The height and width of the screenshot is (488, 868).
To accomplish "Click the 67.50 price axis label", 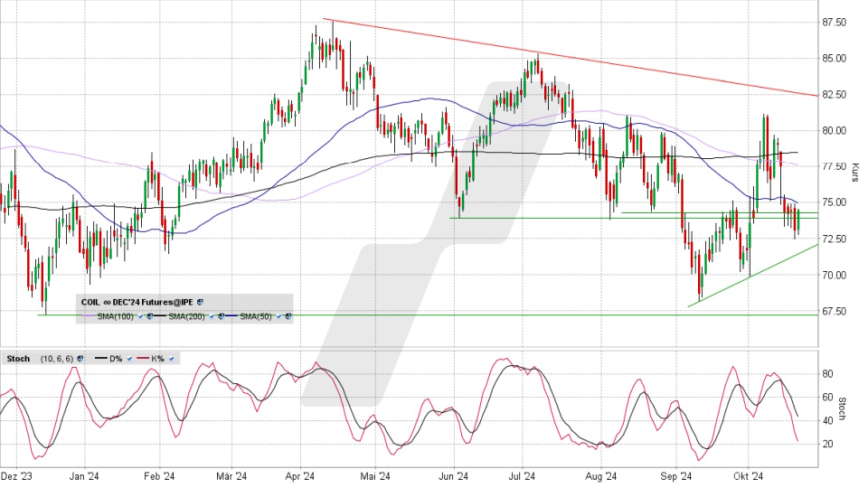I will click(x=835, y=312).
